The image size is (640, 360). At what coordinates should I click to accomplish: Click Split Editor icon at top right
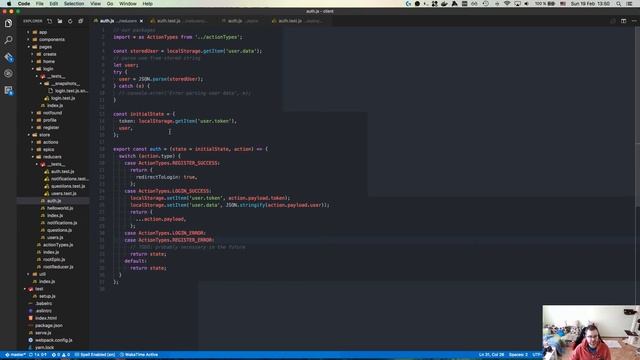click(623, 21)
